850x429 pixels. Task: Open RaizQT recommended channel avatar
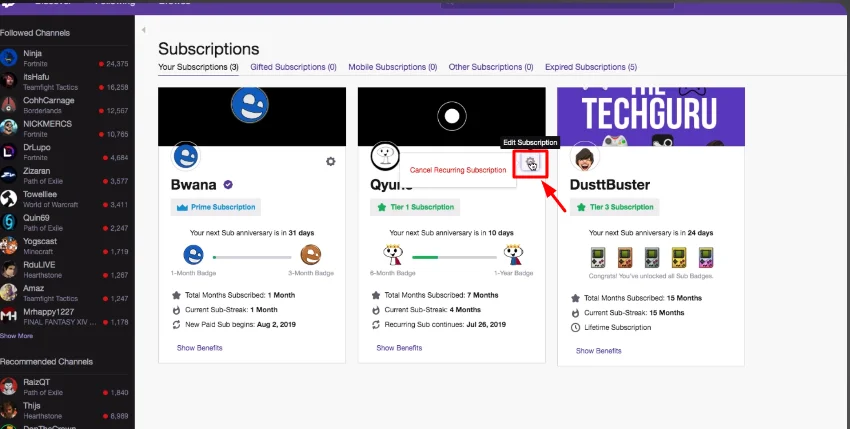pos(9,386)
